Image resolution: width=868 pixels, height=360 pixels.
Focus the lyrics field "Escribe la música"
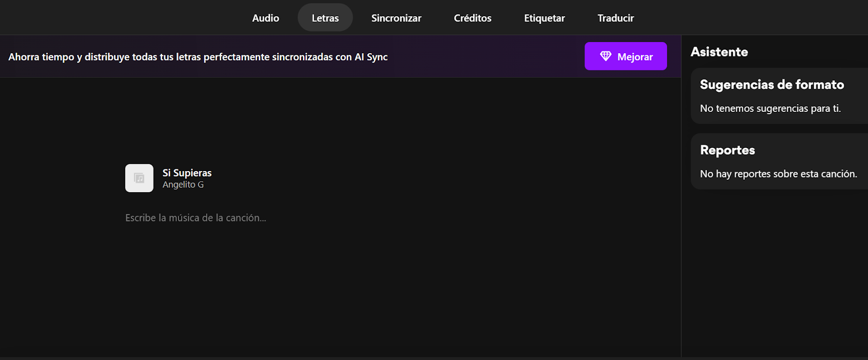pos(196,218)
